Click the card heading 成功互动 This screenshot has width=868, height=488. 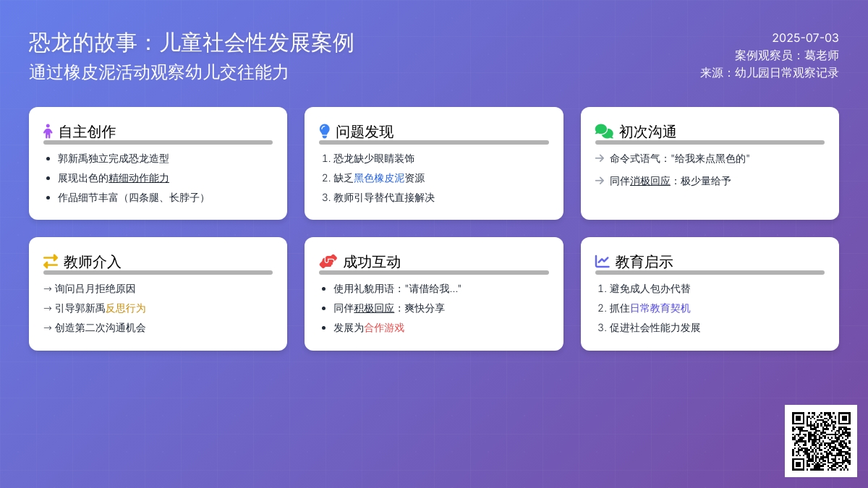click(x=372, y=262)
